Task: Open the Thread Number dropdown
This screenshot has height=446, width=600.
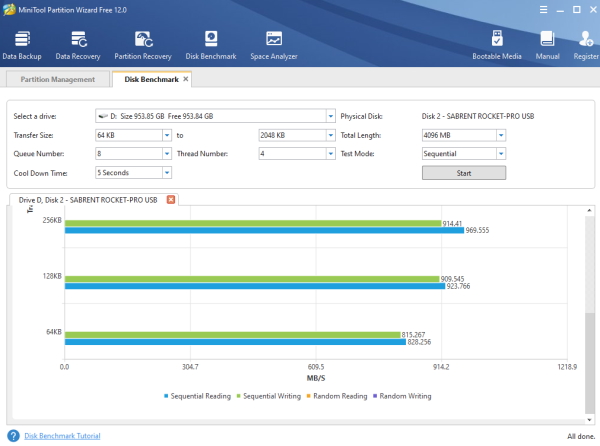Action: tap(331, 154)
